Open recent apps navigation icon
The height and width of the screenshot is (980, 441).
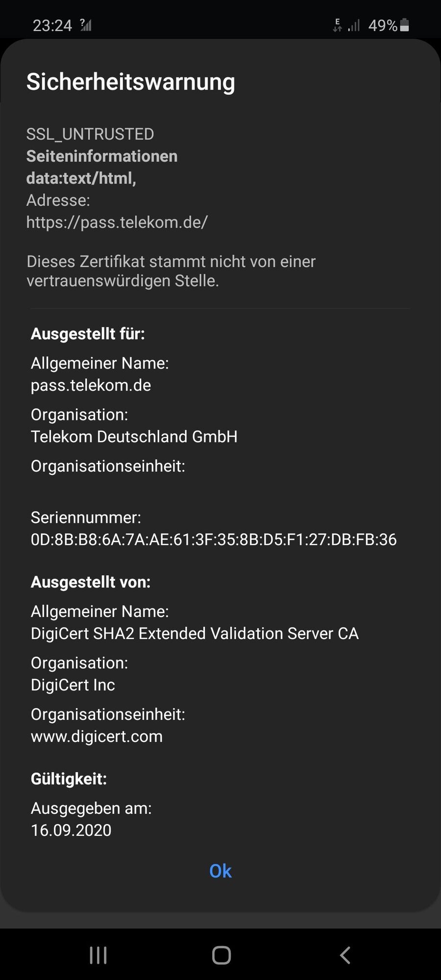pos(98,955)
